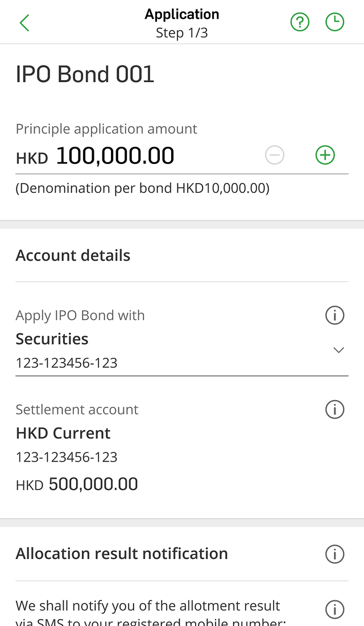Viewport: 364px width, 626px height.
Task: Tap the Step 1/3 indicator
Action: tap(182, 33)
